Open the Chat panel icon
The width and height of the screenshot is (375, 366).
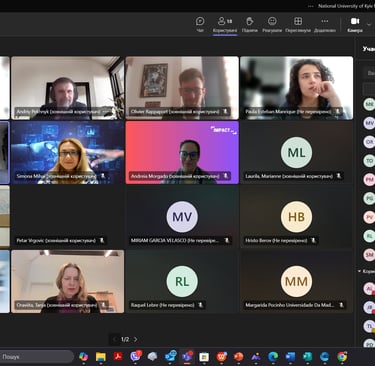[200, 25]
